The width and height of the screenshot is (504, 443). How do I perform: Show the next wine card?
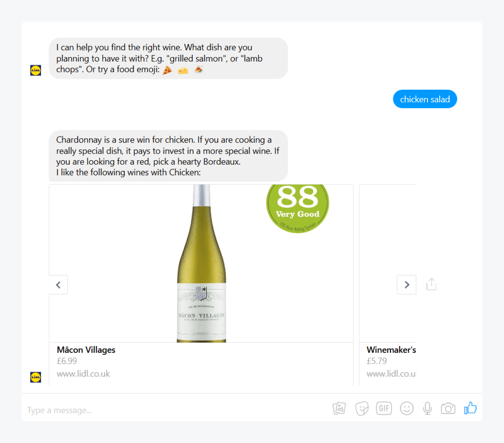pyautogui.click(x=407, y=285)
